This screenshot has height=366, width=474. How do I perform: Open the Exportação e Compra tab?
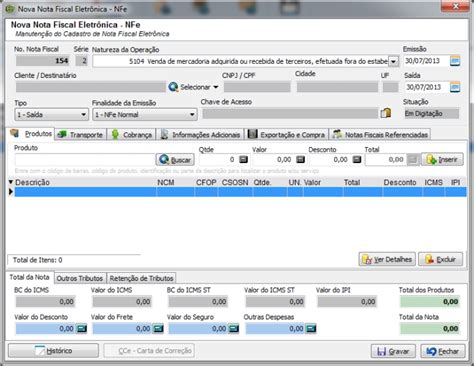[x=286, y=135]
